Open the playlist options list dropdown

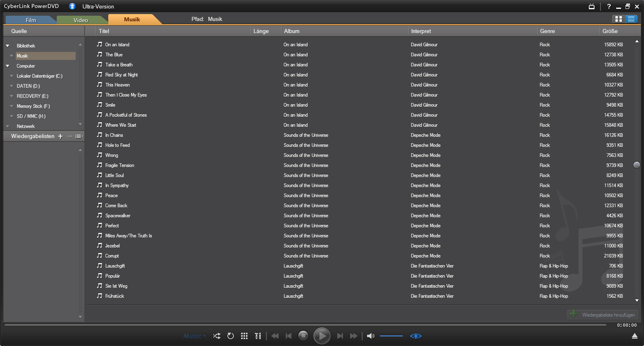[79, 136]
